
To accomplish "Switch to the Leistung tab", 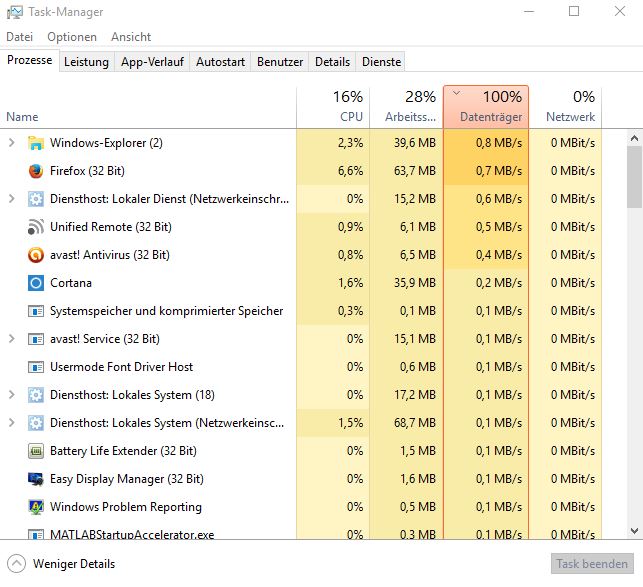I will [87, 62].
